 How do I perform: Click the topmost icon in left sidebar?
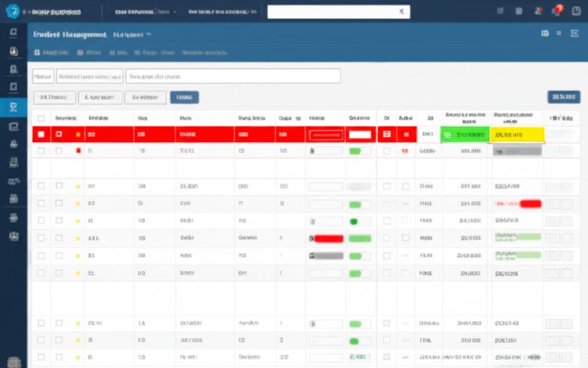13,33
